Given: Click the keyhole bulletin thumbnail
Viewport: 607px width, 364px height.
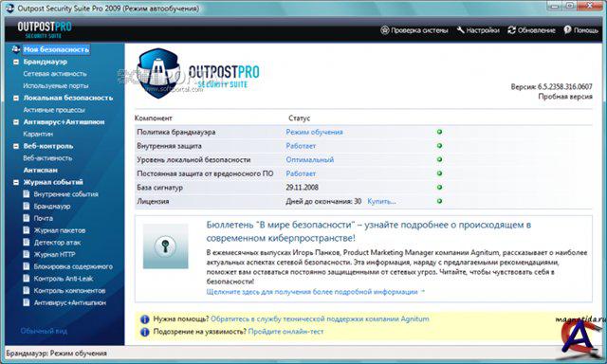Looking at the screenshot, I should coord(166,246).
